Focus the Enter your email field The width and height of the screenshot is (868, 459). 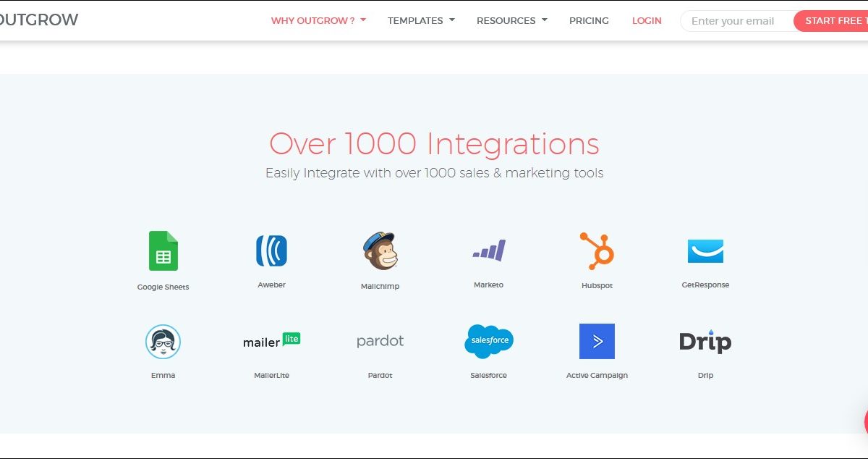click(x=734, y=21)
